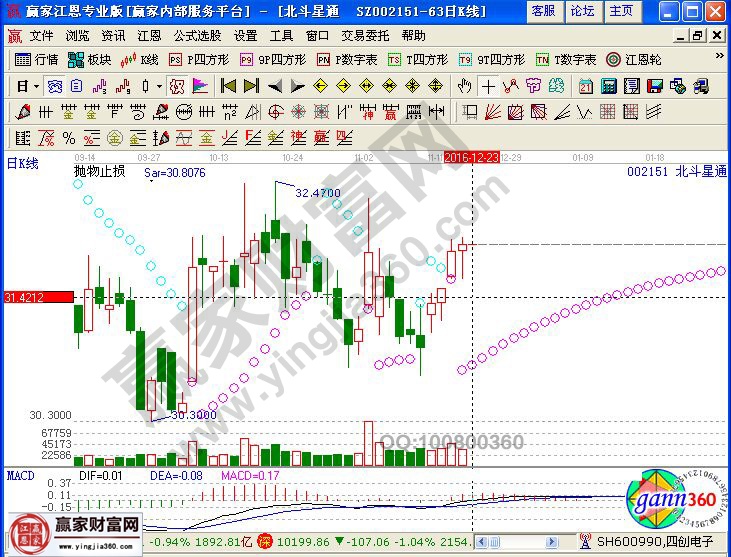The height and width of the screenshot is (557, 731).
Task: Open the 交易委托 menu
Action: [364, 35]
